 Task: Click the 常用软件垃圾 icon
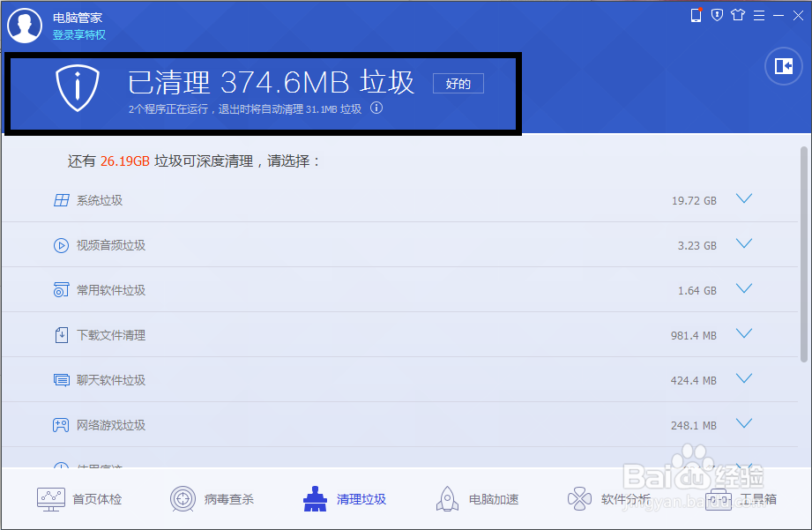[61, 289]
